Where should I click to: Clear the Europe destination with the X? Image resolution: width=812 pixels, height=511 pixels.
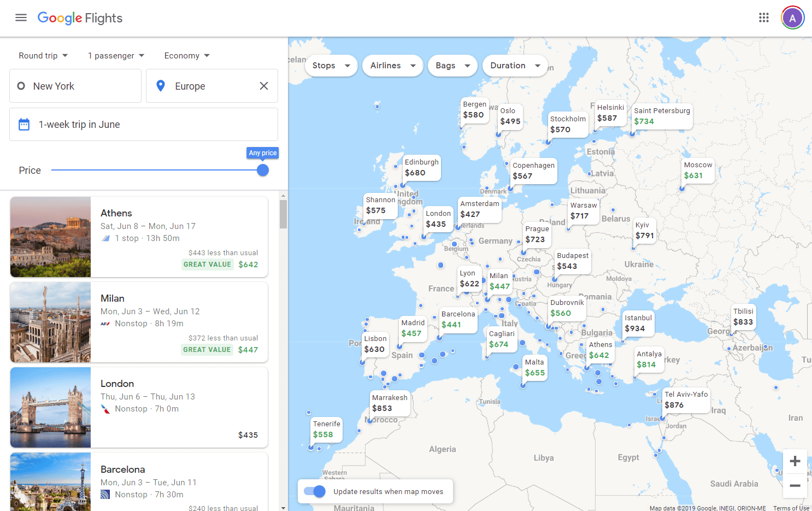[264, 86]
